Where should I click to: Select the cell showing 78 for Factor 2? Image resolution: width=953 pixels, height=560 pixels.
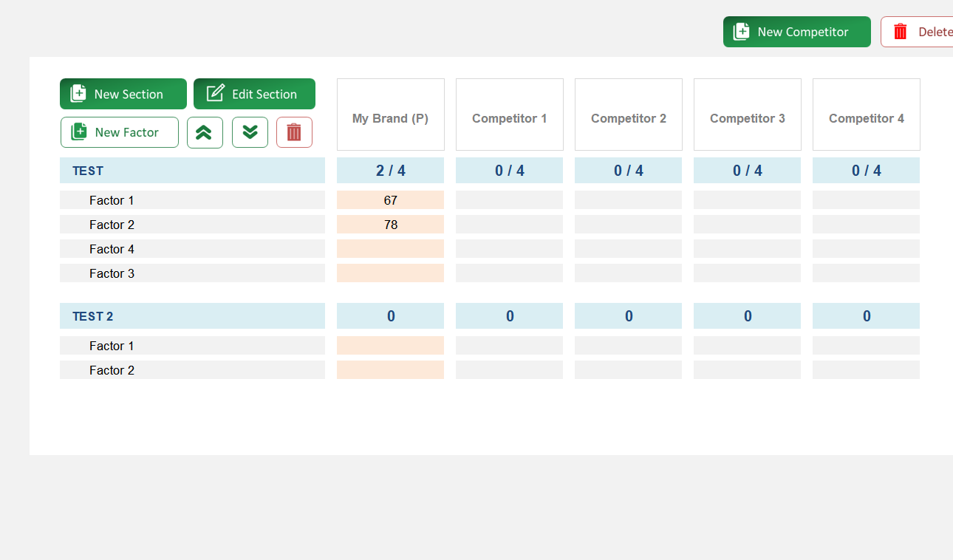point(390,224)
